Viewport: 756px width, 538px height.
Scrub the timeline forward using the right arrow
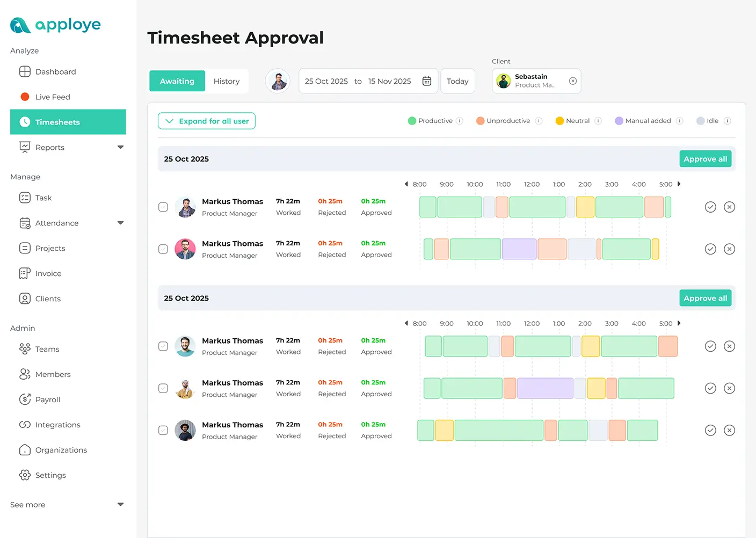pyautogui.click(x=679, y=184)
